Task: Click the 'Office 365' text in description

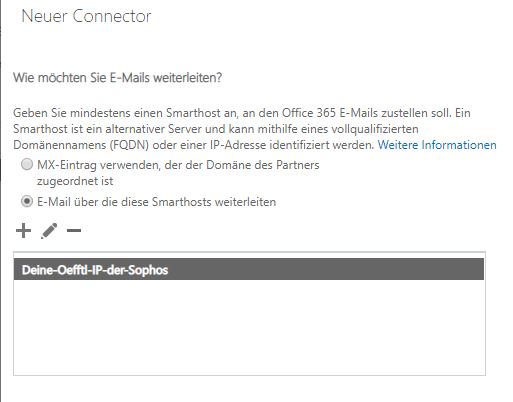Action: coord(309,113)
